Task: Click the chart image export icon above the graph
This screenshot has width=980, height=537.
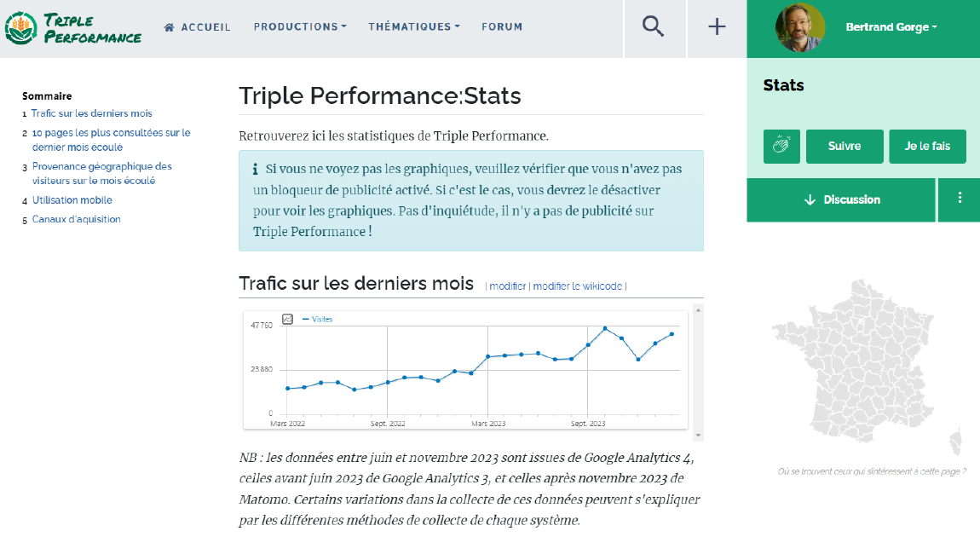Action: tap(287, 319)
